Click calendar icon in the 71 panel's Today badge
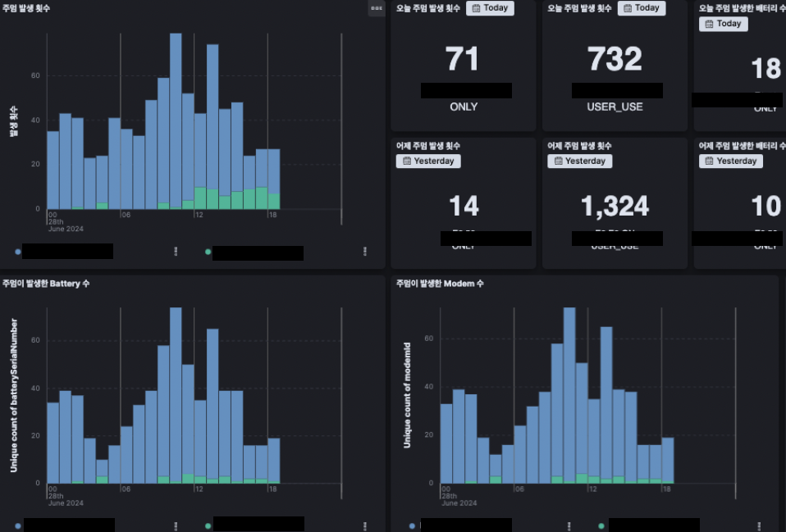 click(x=475, y=8)
